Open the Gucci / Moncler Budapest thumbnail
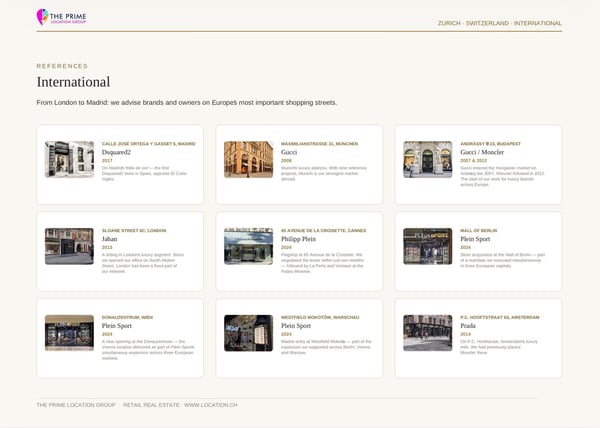The image size is (600, 428). point(428,159)
